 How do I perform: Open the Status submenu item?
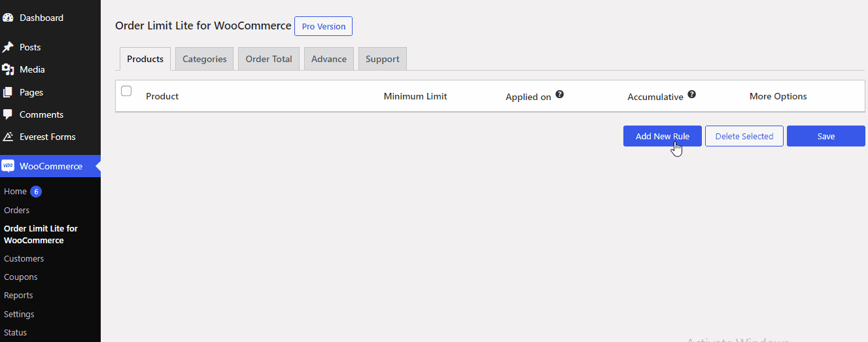click(15, 332)
